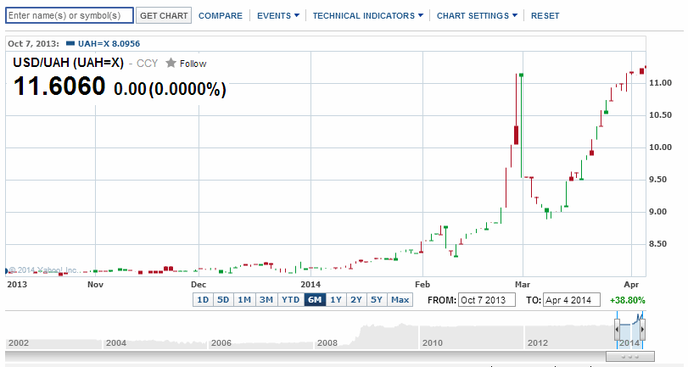Click the horizontal scrollbar thumb
688x367 pixels.
click(630, 356)
